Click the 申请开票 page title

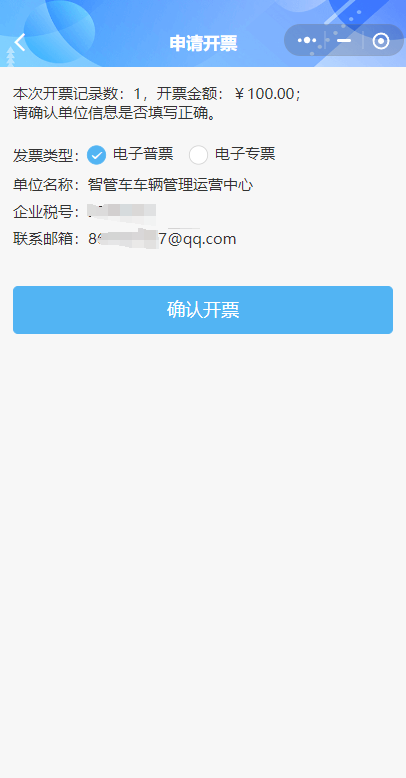203,44
